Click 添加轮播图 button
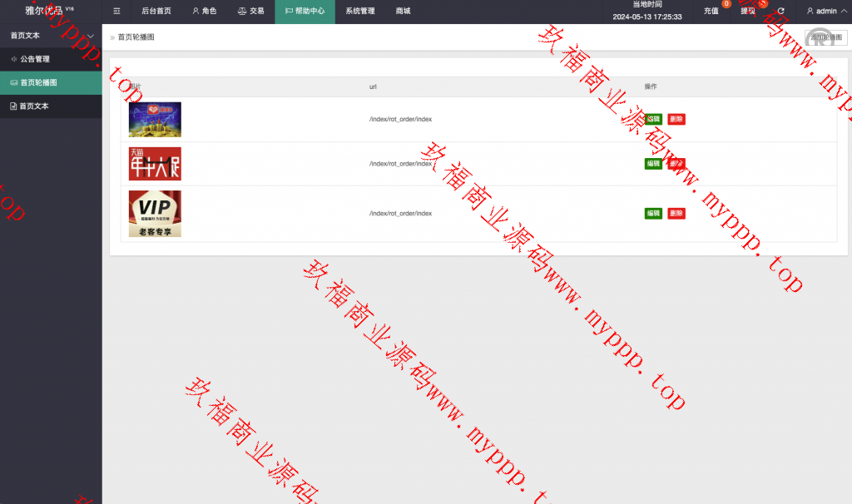The width and height of the screenshot is (852, 504). coord(826,37)
